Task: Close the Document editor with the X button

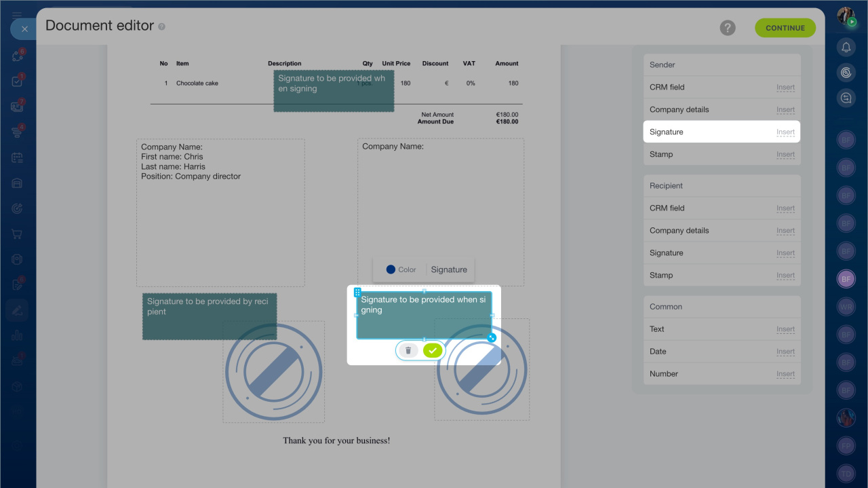Action: click(x=24, y=29)
